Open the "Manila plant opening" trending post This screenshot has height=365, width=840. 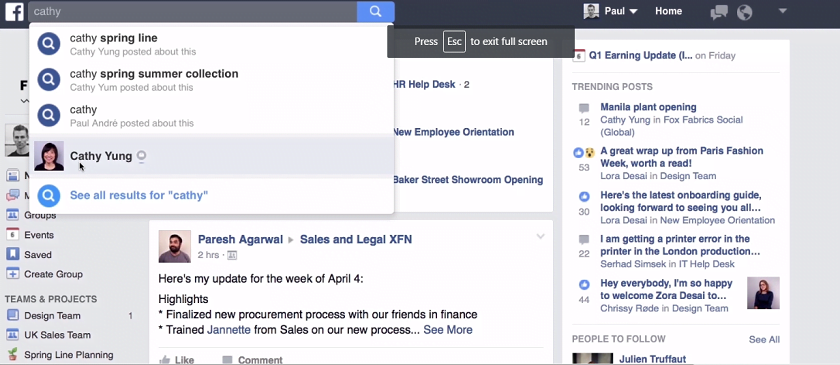coord(648,107)
